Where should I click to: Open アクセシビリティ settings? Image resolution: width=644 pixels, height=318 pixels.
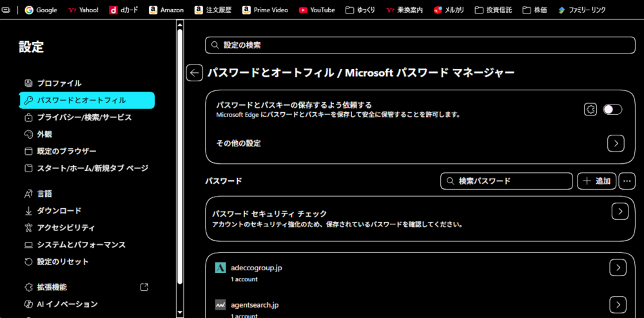tap(86, 227)
